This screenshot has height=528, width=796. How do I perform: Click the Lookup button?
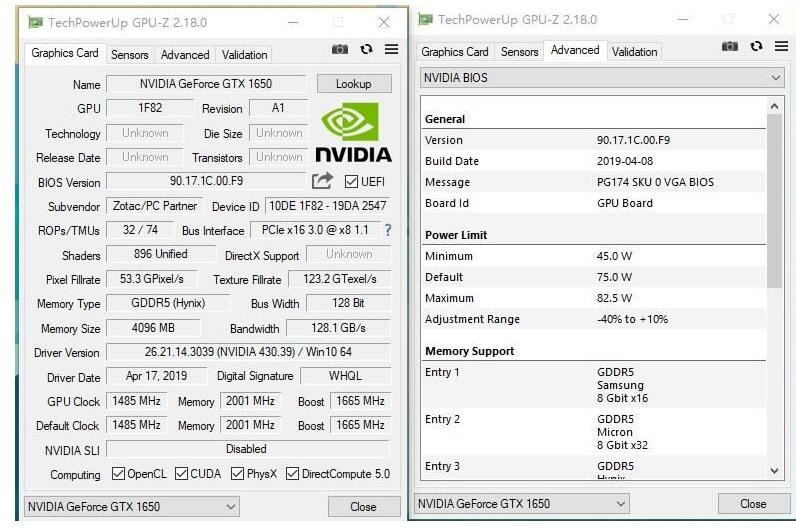click(354, 84)
